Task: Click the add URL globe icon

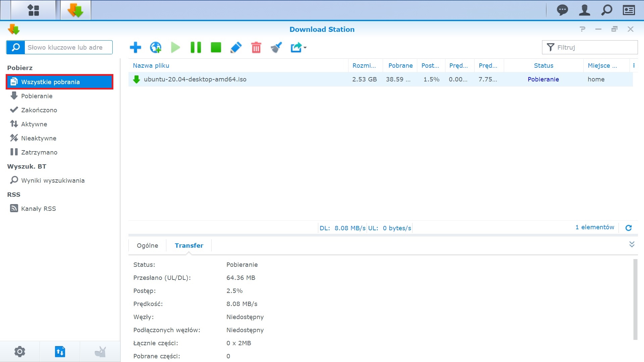Action: pyautogui.click(x=156, y=47)
